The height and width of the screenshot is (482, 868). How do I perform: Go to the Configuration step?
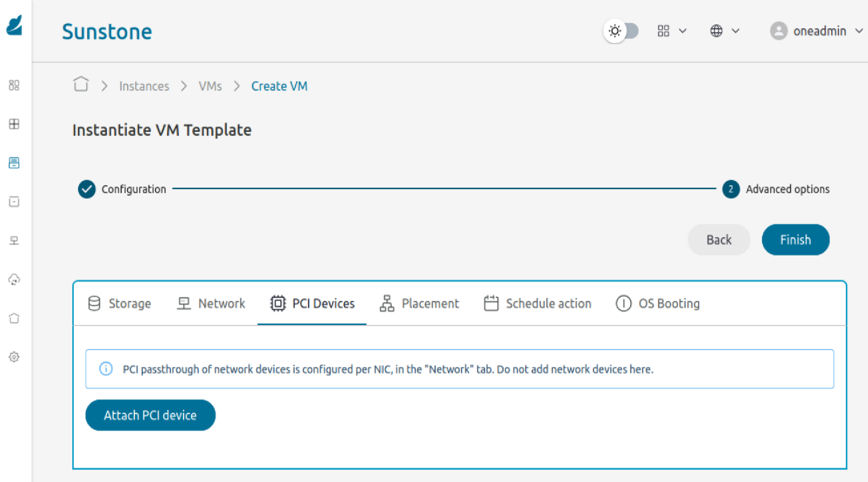point(122,189)
